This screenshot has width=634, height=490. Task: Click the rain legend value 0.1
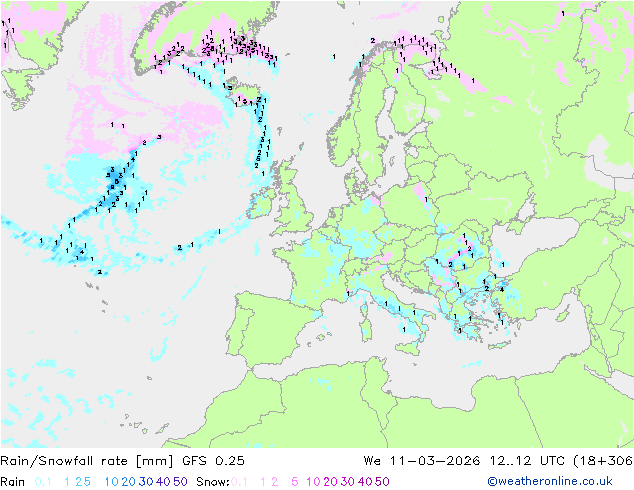click(x=43, y=482)
